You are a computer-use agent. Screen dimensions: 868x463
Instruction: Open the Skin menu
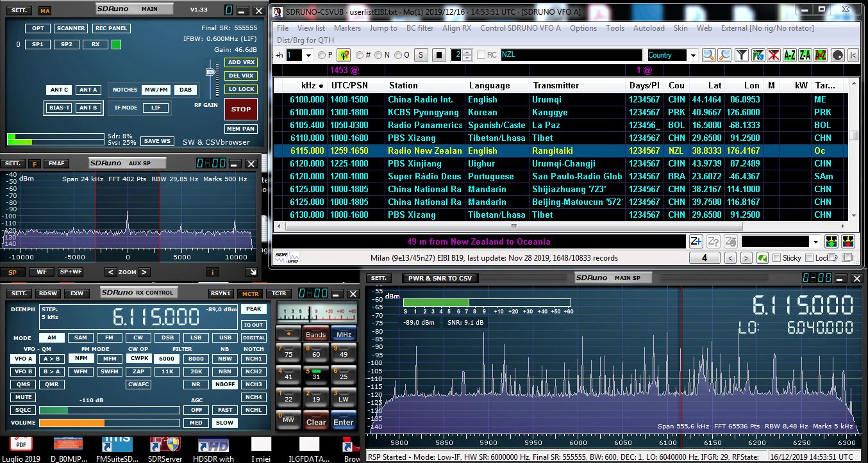[680, 28]
